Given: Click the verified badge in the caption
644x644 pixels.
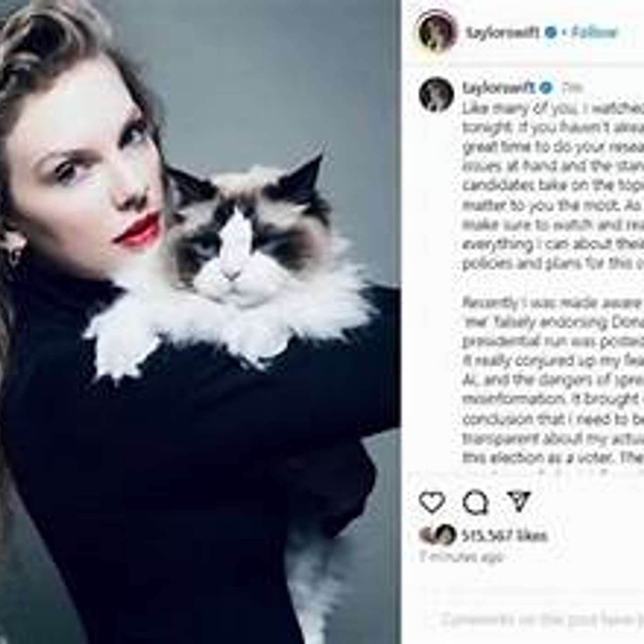Looking at the screenshot, I should click(546, 87).
